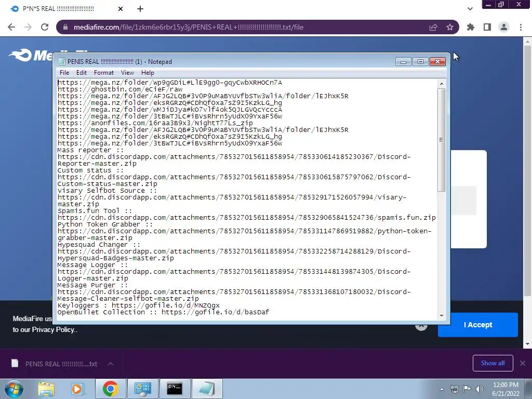Open Control Panel taskbar icon

click(142, 389)
